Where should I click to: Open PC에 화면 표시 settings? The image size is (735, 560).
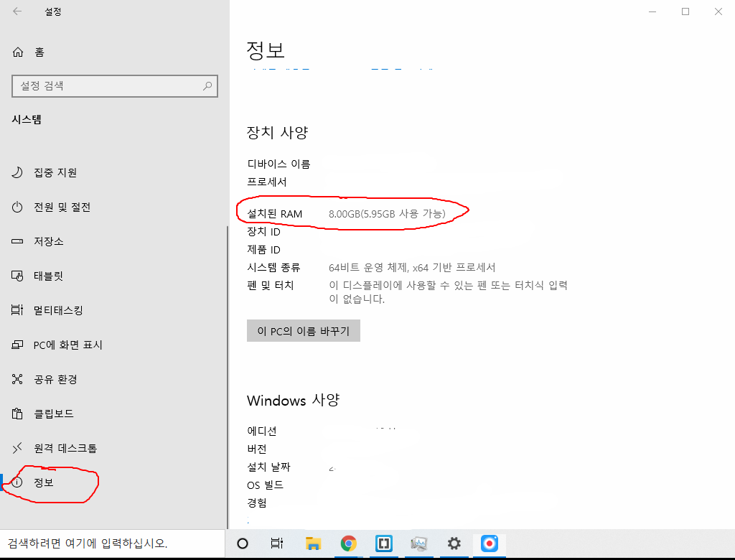pyautogui.click(x=67, y=345)
